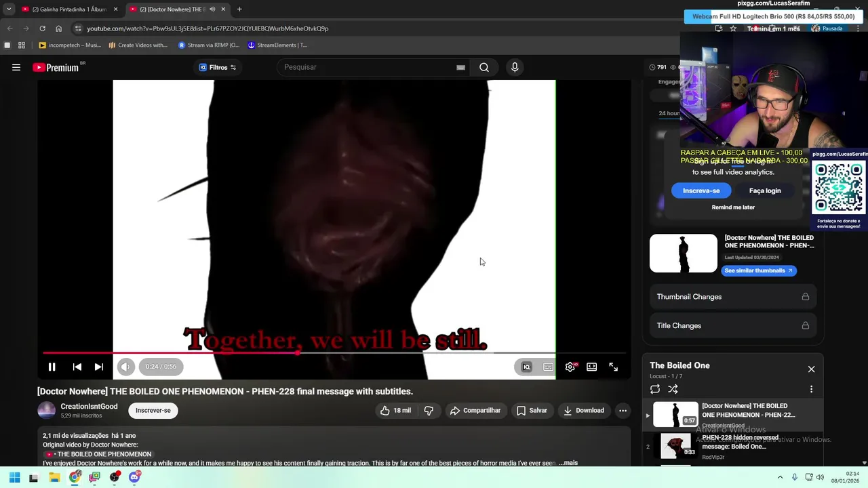Screen dimensions: 868x488
Task: Expand locked Title Changes section
Action: (x=733, y=326)
